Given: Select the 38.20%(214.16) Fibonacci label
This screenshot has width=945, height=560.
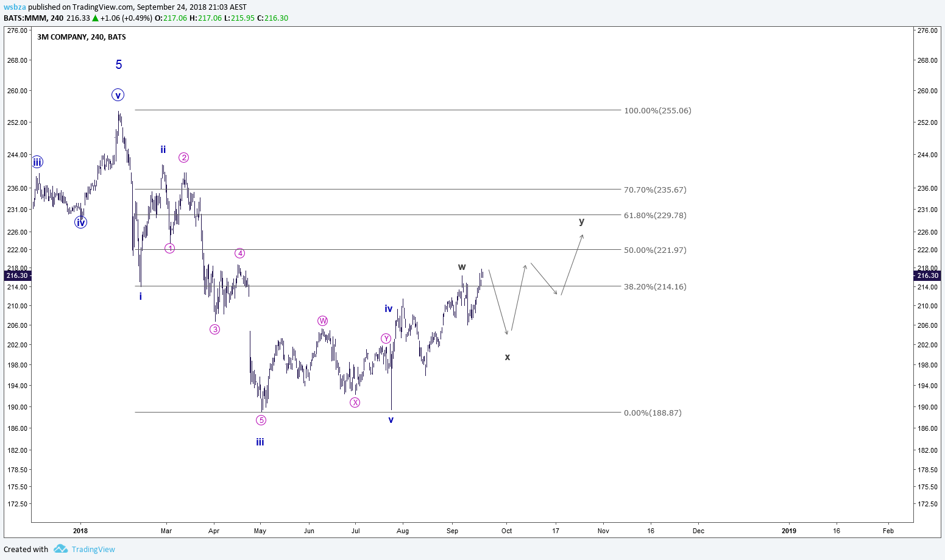Looking at the screenshot, I should pos(655,287).
